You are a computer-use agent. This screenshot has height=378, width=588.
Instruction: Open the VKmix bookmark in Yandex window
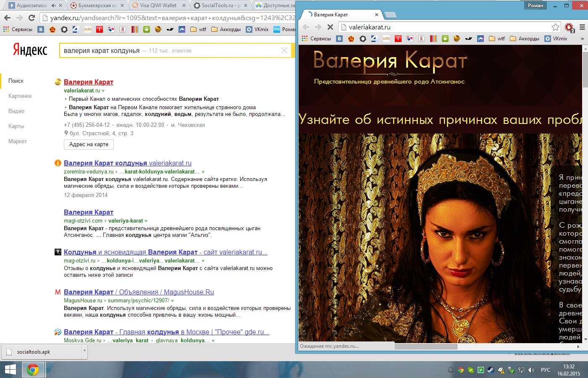pos(257,29)
